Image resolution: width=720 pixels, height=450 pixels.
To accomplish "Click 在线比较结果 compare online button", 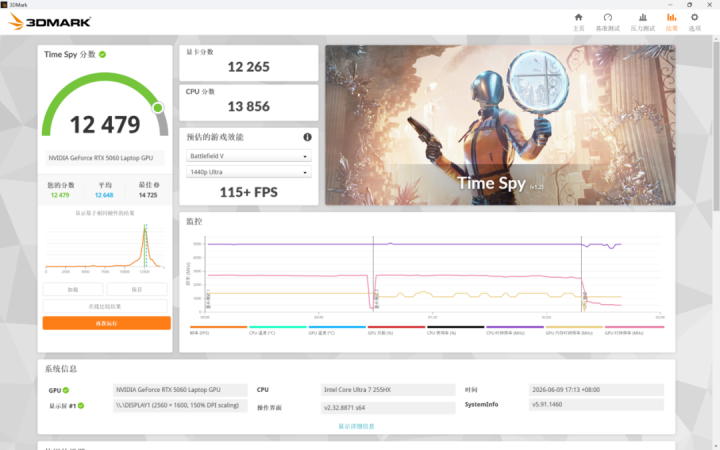I will click(x=105, y=306).
